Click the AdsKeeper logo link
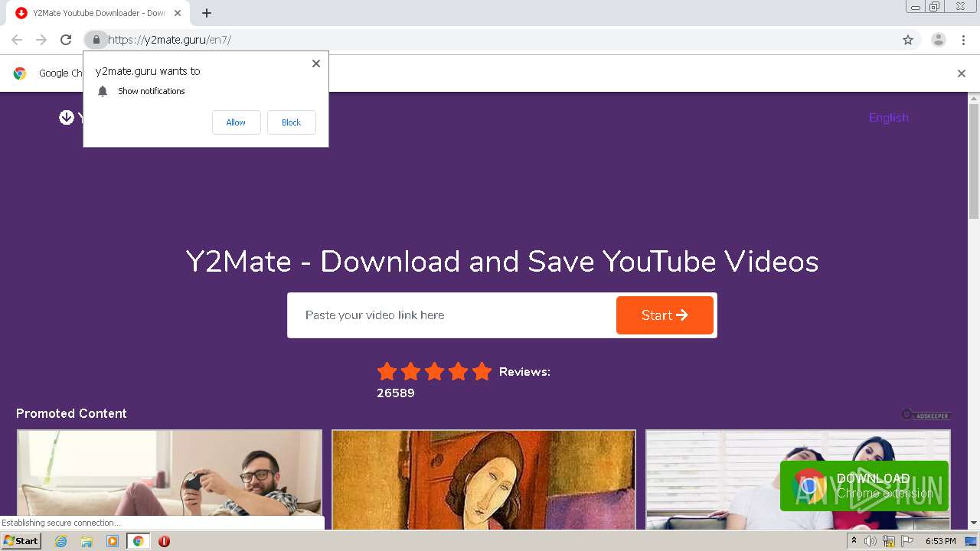 (x=926, y=415)
